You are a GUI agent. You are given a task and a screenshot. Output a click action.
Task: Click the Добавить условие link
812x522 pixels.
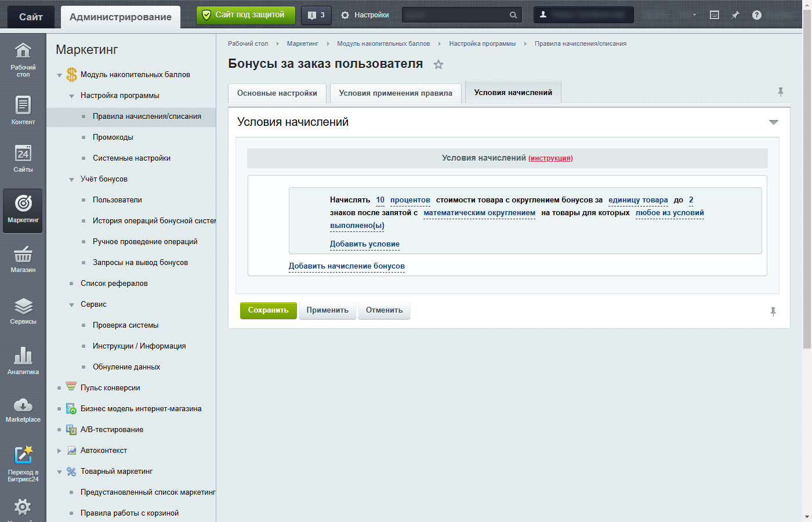[365, 244]
